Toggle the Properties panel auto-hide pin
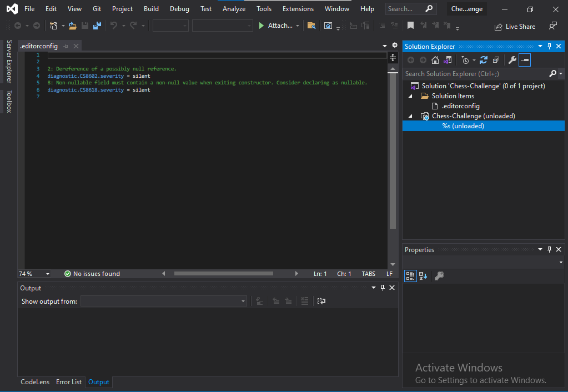Image resolution: width=568 pixels, height=392 pixels. point(549,249)
